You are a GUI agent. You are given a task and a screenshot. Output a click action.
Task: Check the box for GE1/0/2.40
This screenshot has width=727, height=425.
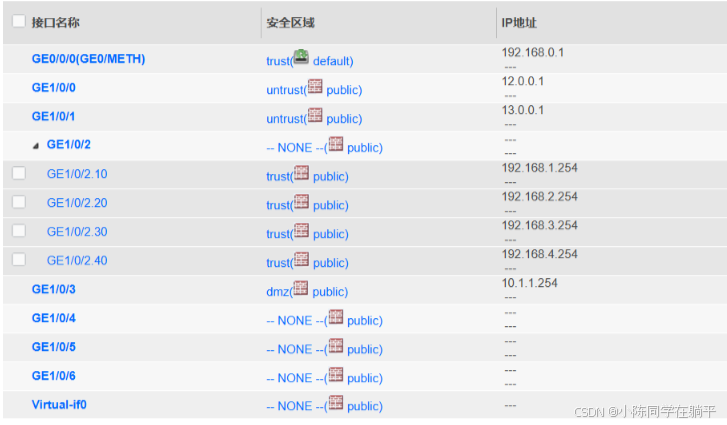coord(19,259)
